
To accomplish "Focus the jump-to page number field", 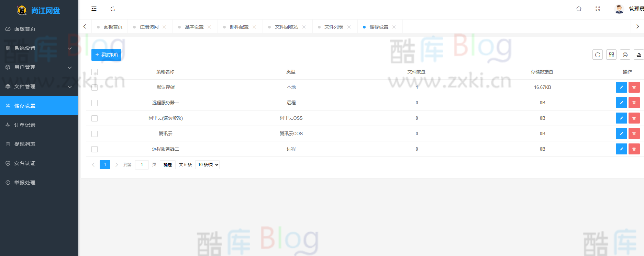I will coord(142,165).
